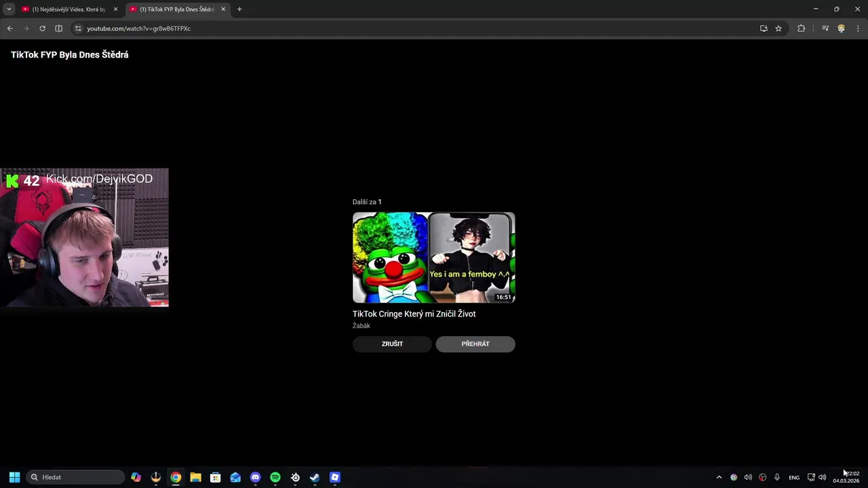Screen dimensions: 868x488
Task: Open the Chrome profile avatar
Action: 842,28
